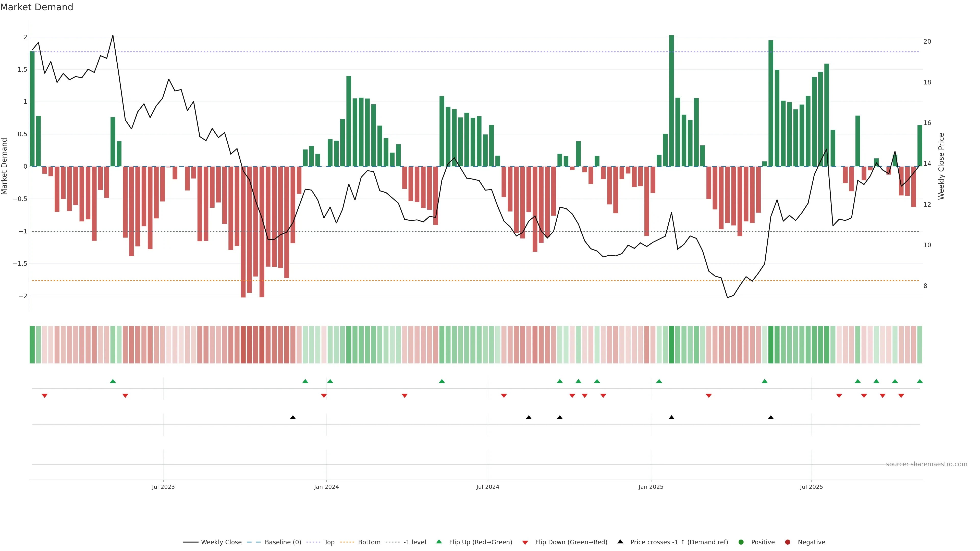Image resolution: width=980 pixels, height=551 pixels.
Task: Click Flip Up green triangle legend icon
Action: (439, 542)
